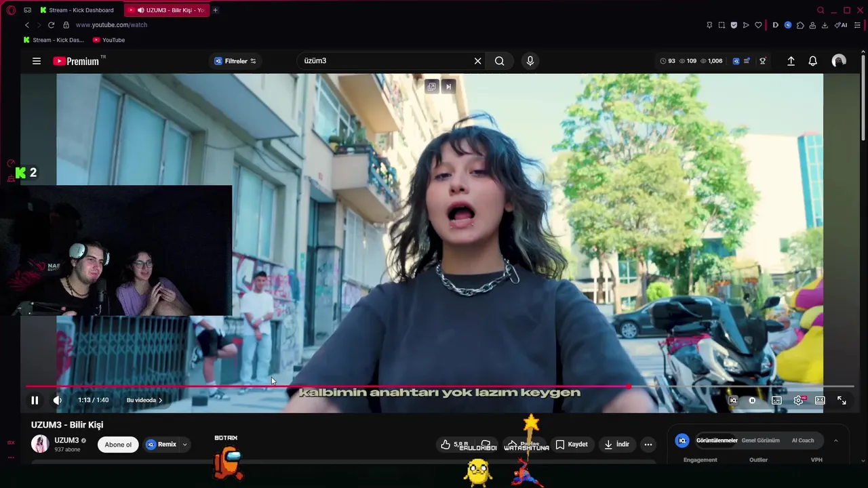The image size is (868, 488).
Task: Open the Remix button
Action: tap(161, 445)
